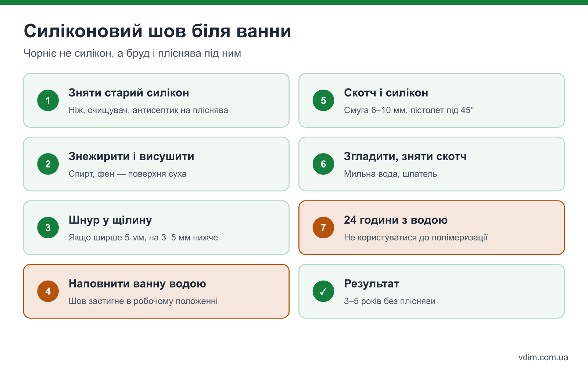Click the text 'Шов застигне в робочому положенні'
Screen dimensions: 588x372
tap(143, 301)
